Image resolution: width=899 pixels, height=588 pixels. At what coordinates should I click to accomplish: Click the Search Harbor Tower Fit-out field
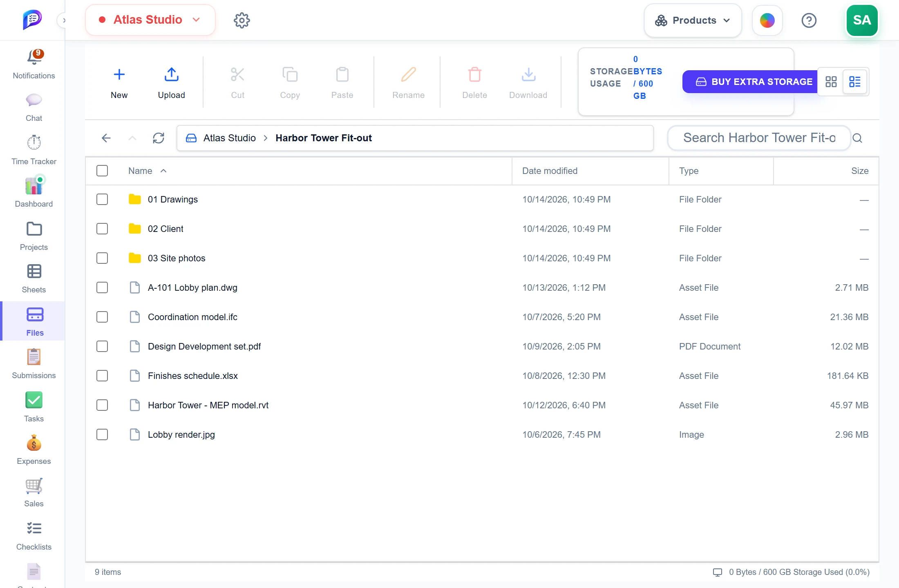(x=759, y=138)
